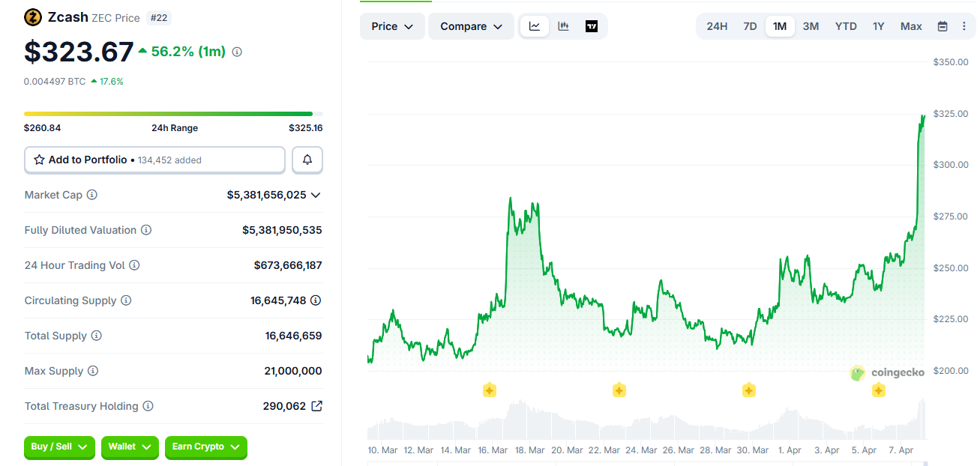The image size is (980, 466).
Task: Open Total Treasury Holding external link icon
Action: [x=316, y=405]
